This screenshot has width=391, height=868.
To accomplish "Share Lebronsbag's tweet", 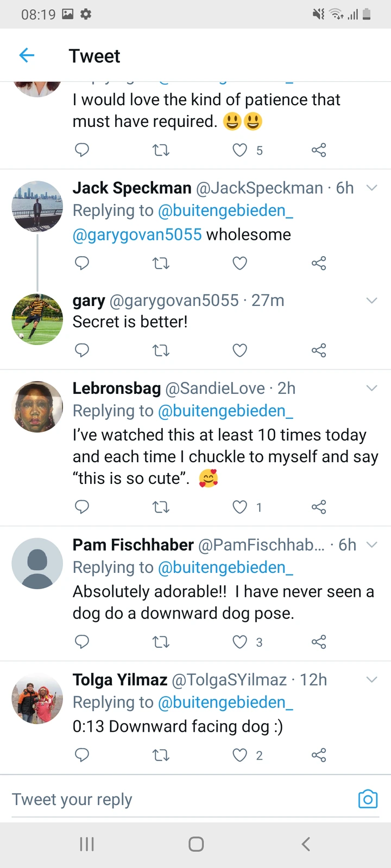I will point(319,507).
